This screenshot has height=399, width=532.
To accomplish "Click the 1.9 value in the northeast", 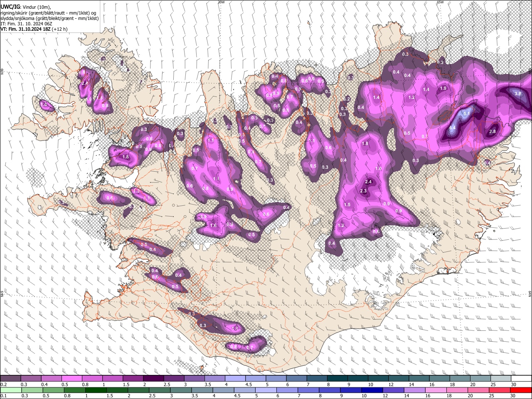I will [x=443, y=88].
